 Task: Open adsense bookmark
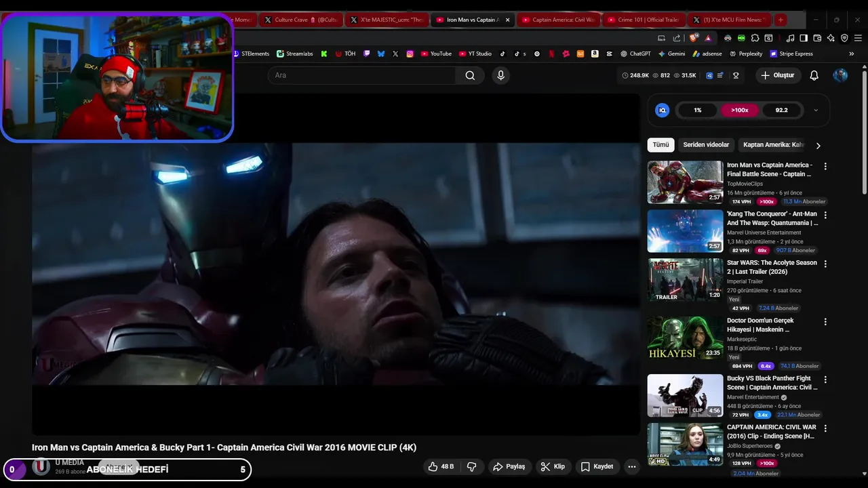tap(707, 54)
